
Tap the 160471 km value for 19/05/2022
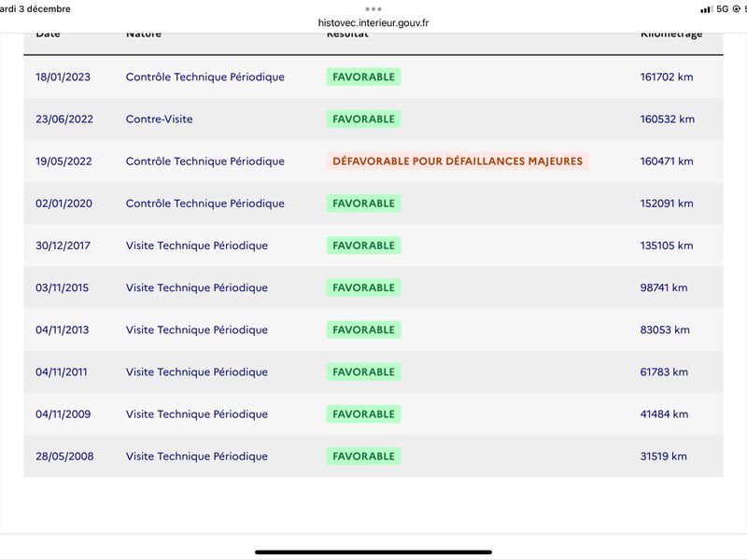(x=667, y=161)
